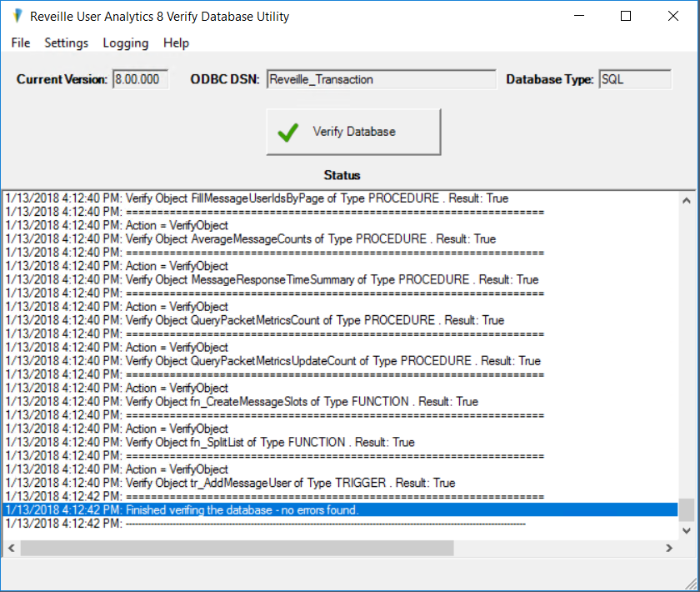This screenshot has width=700, height=592.
Task: Click the left arrow on horizontal scrollbar
Action: [x=10, y=548]
